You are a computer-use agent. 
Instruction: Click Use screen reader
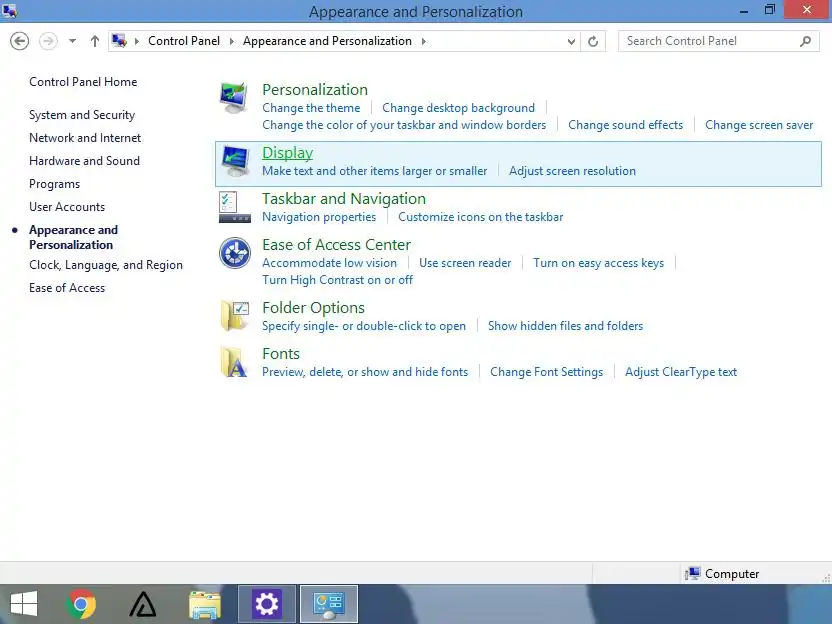click(x=465, y=263)
